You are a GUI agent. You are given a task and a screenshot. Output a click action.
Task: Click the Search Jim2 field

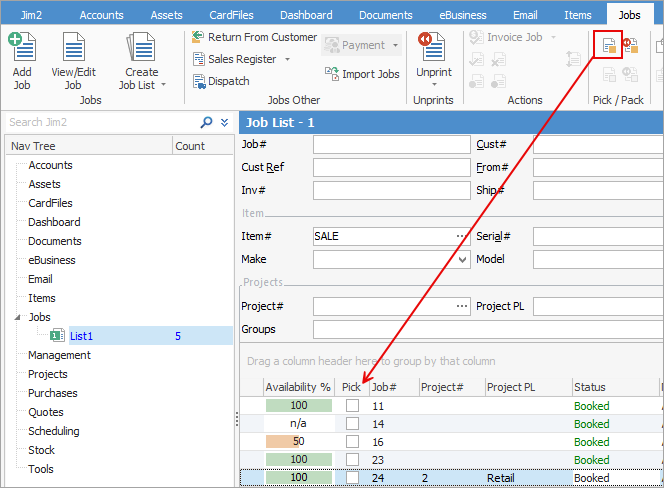102,122
